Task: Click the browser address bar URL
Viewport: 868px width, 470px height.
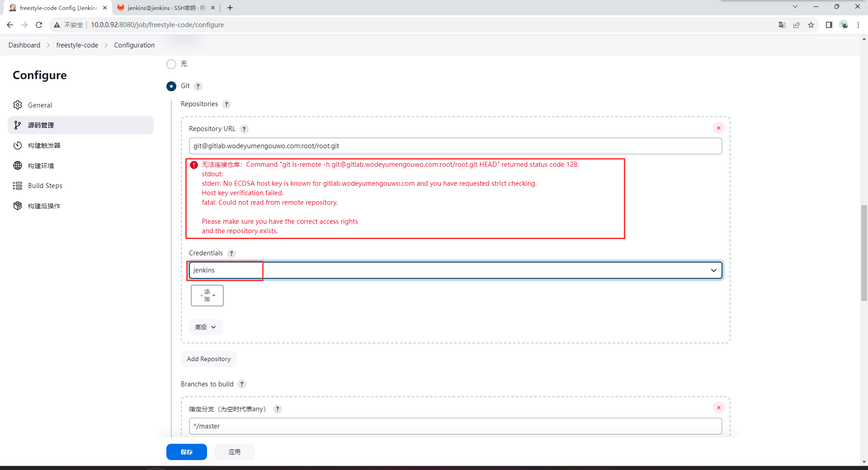Action: (x=157, y=25)
